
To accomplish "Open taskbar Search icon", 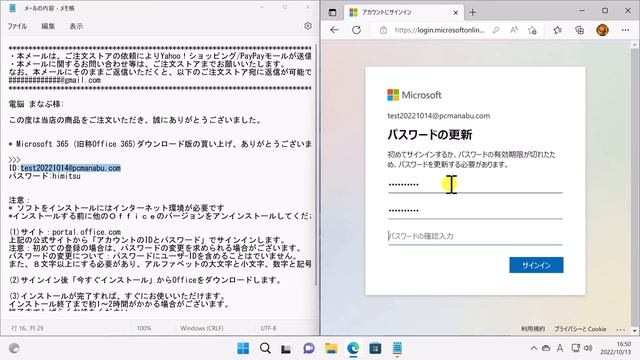I will 265,348.
